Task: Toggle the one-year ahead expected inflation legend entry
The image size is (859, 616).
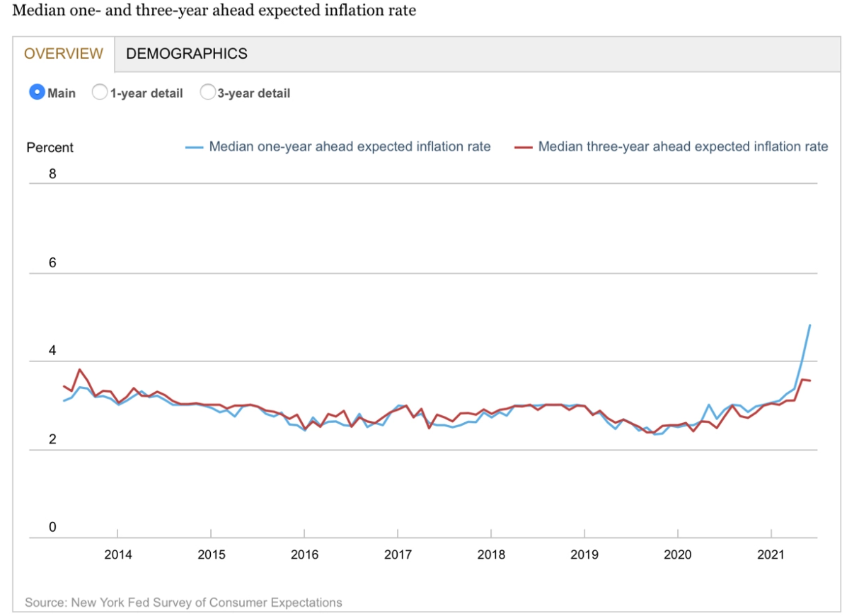Action: tap(338, 147)
